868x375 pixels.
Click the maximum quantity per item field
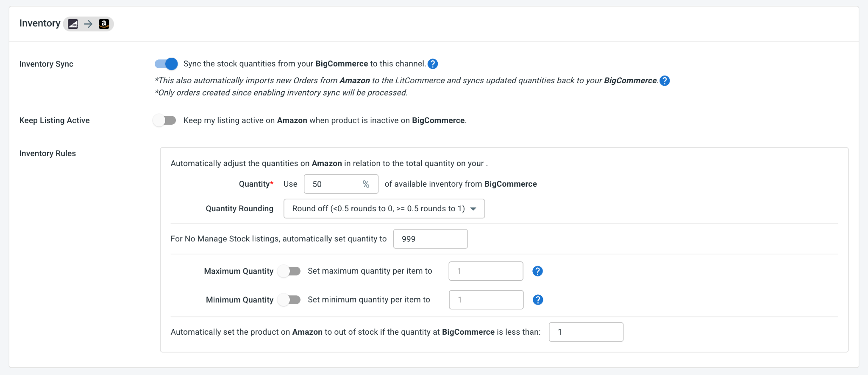point(486,271)
